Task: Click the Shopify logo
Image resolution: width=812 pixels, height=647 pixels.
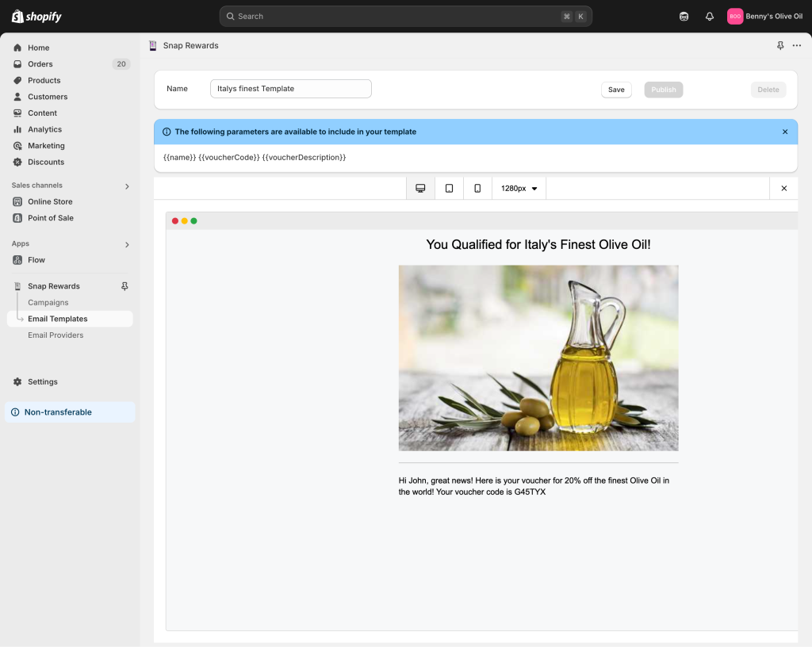Action: 36,17
